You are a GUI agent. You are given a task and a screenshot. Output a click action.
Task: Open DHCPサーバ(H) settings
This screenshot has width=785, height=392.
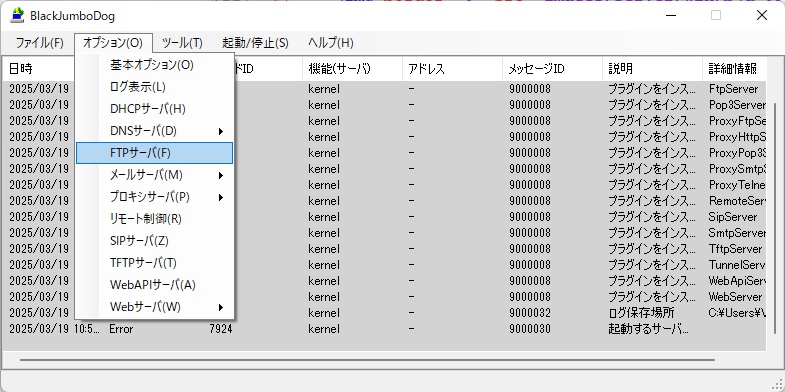point(154,109)
